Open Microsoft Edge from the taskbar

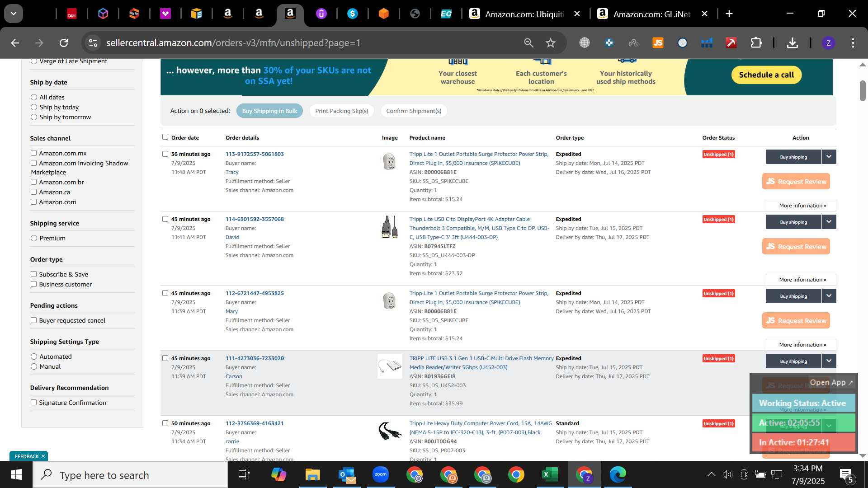618,474
